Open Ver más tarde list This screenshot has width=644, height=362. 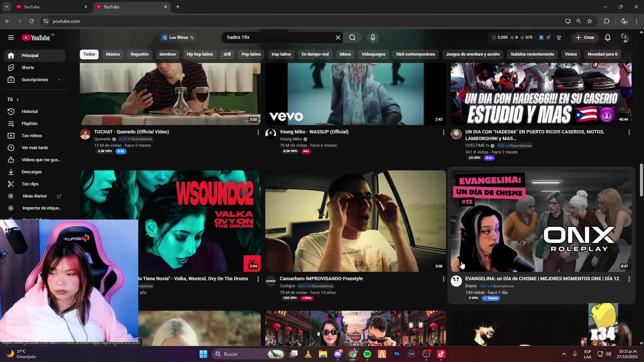[x=33, y=147]
